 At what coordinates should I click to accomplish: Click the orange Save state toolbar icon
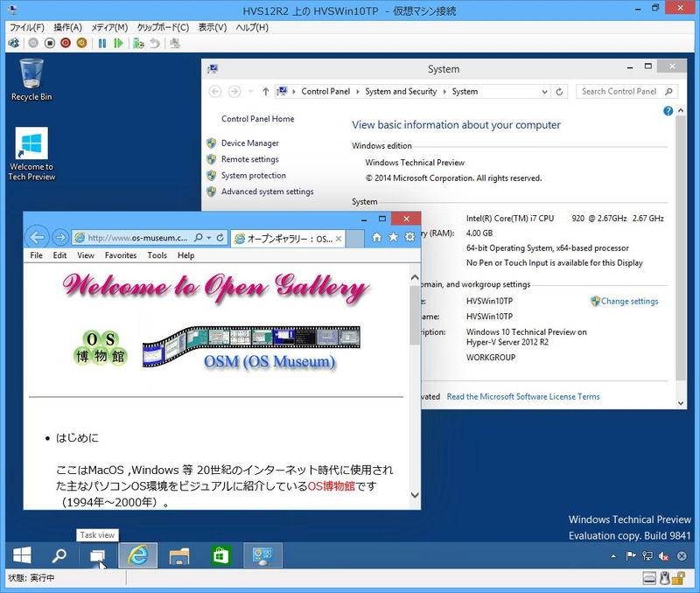click(x=81, y=43)
